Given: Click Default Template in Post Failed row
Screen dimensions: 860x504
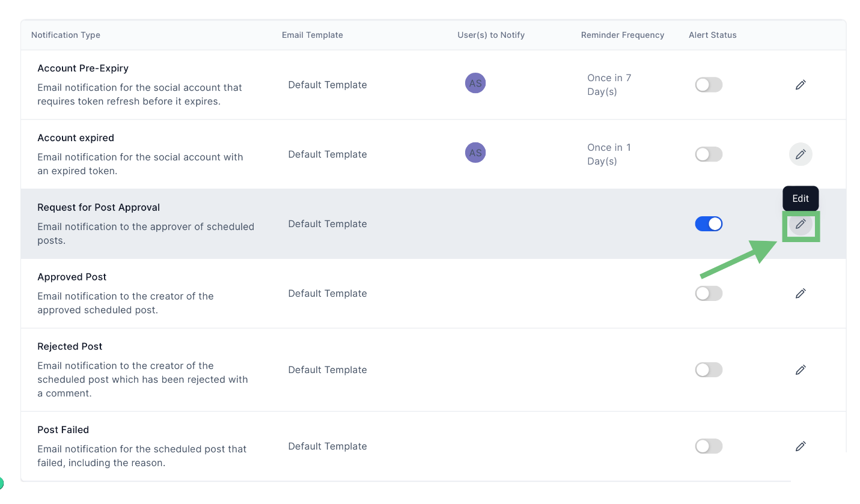Looking at the screenshot, I should pos(328,446).
